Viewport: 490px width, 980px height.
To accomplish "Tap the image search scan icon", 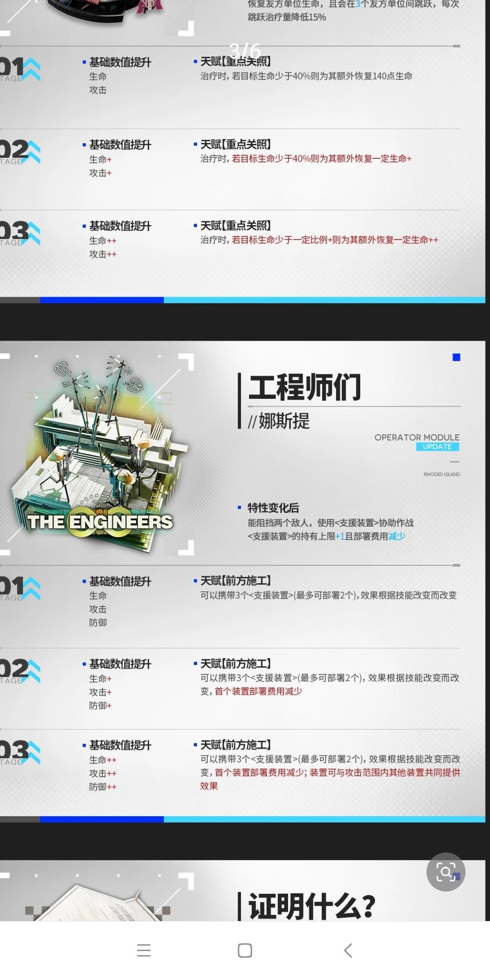I will [446, 872].
